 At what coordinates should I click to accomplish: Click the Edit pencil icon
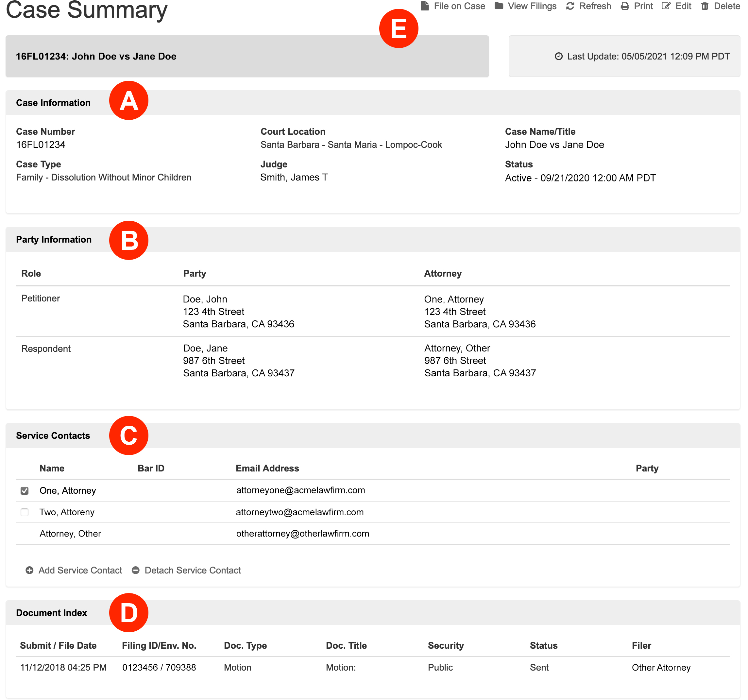tap(666, 6)
